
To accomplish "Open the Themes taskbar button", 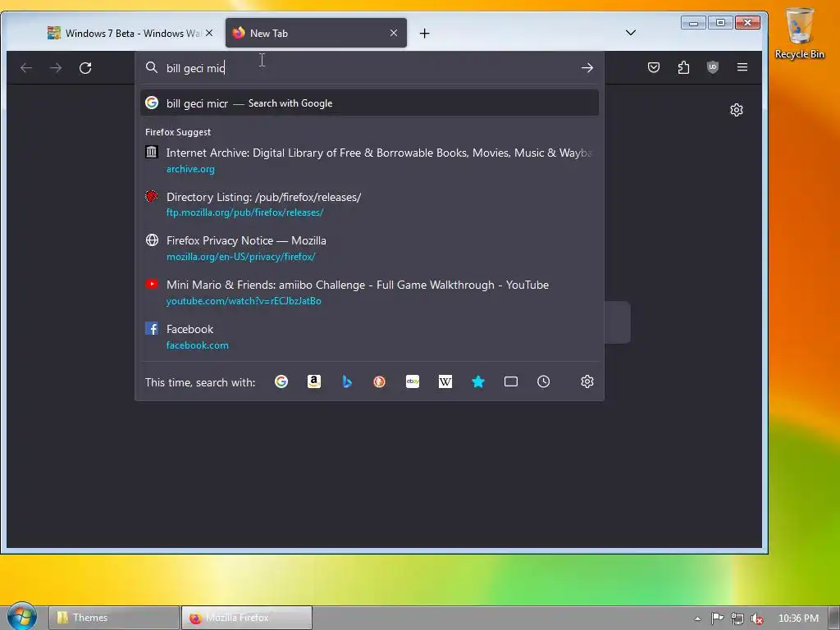I will 114,618.
